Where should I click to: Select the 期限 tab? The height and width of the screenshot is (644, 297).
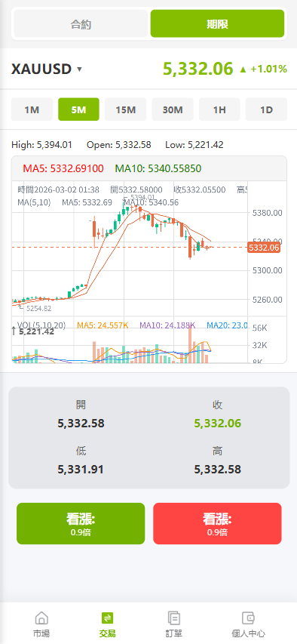pos(217,24)
